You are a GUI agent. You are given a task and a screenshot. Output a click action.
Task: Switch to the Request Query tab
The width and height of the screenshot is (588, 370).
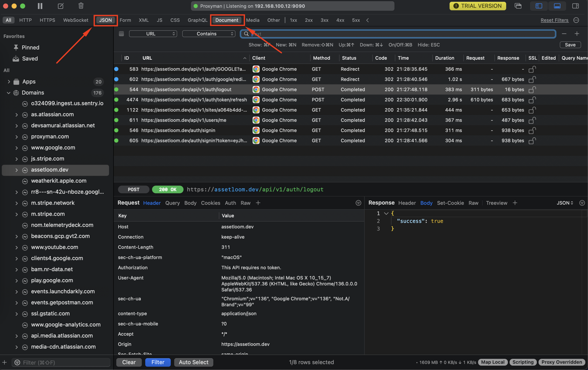[x=173, y=203]
